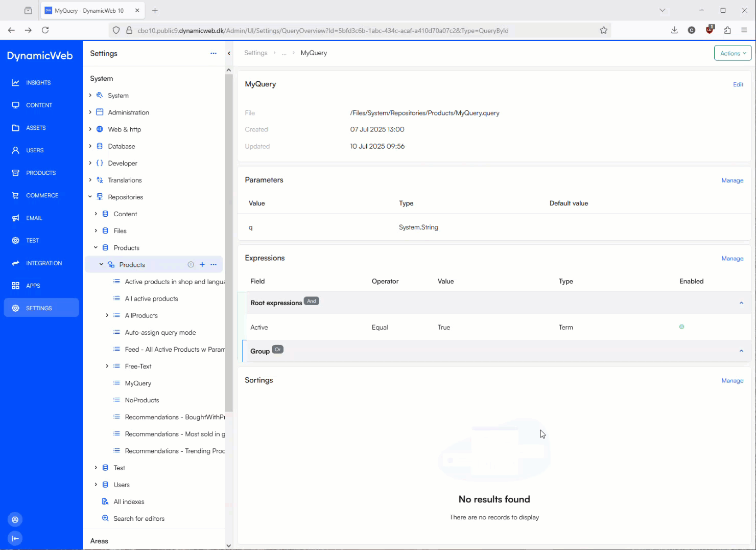Click the info icon next to Products
756x550 pixels.
[x=191, y=265]
